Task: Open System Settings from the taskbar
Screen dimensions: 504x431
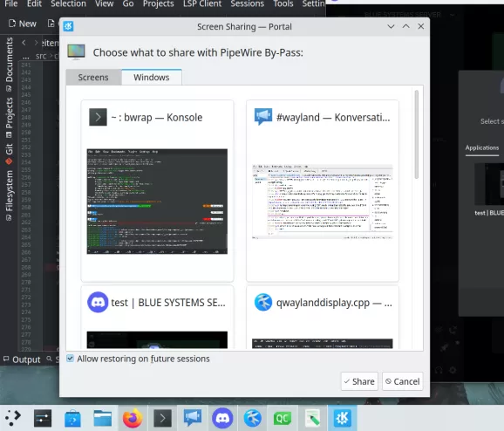Action: (43, 418)
